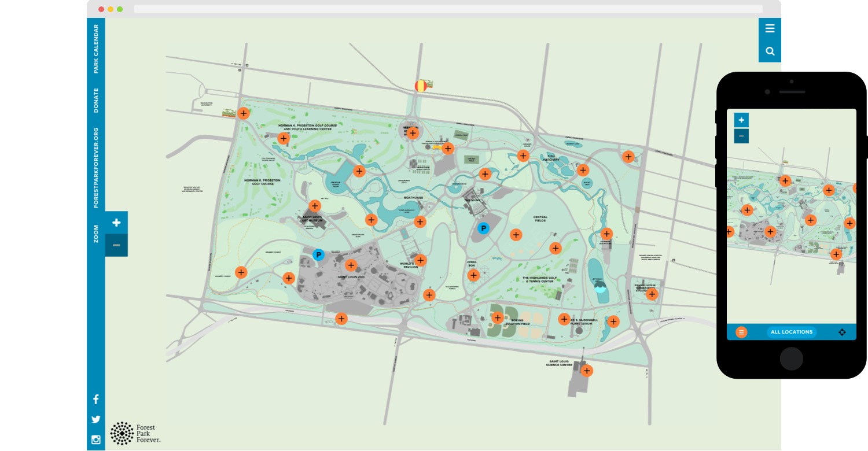The height and width of the screenshot is (451, 868).
Task: Open marker below the Boathouse lake
Action: click(x=420, y=221)
